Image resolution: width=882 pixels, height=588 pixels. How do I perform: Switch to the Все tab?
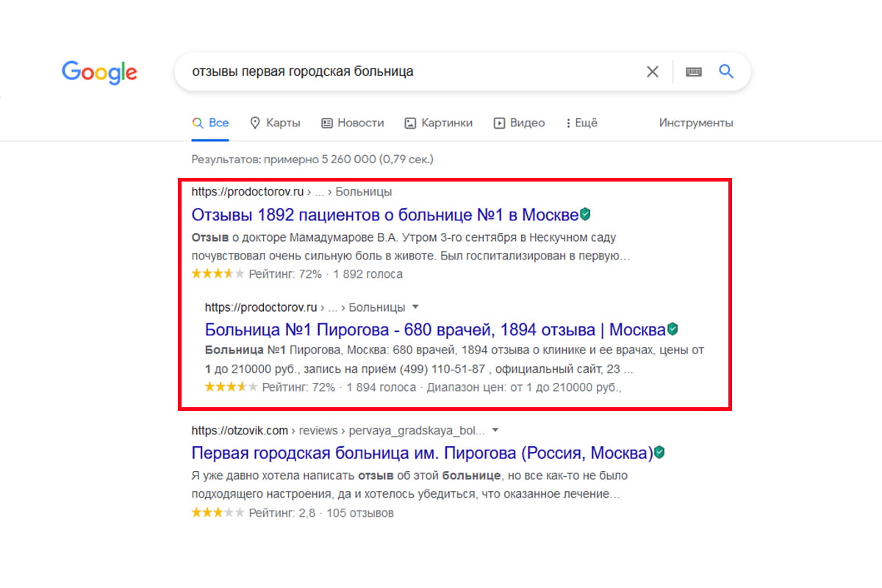(210, 123)
